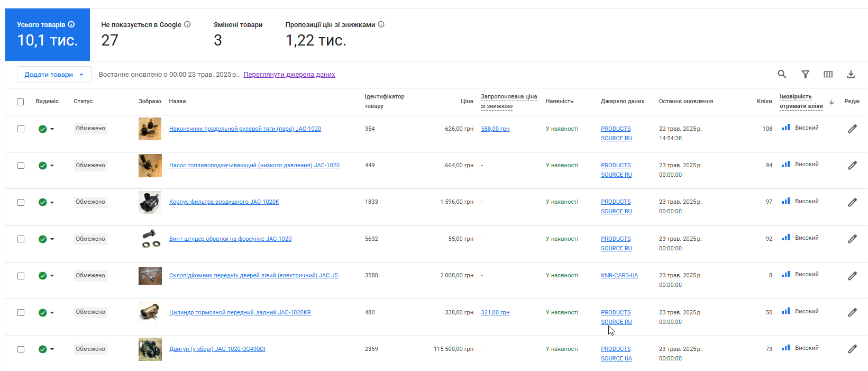Open the KNR-CARS-UA data source link
The height and width of the screenshot is (371, 868).
point(619,276)
